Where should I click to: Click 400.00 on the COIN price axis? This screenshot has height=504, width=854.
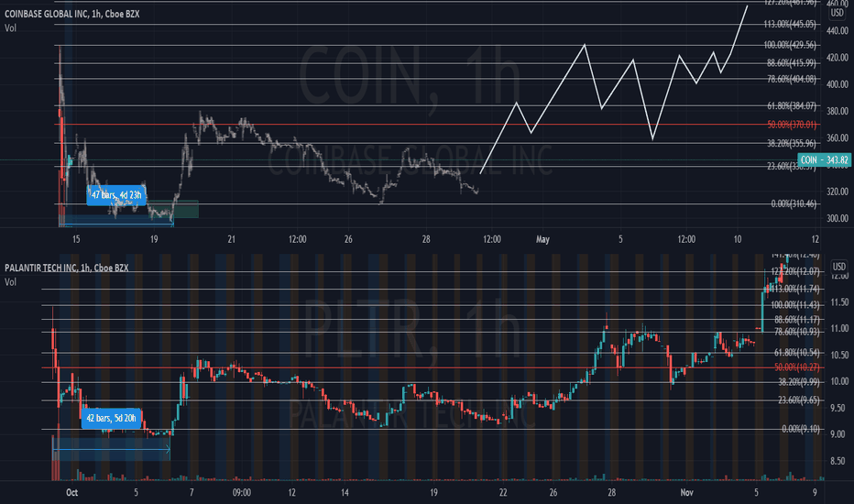838,84
